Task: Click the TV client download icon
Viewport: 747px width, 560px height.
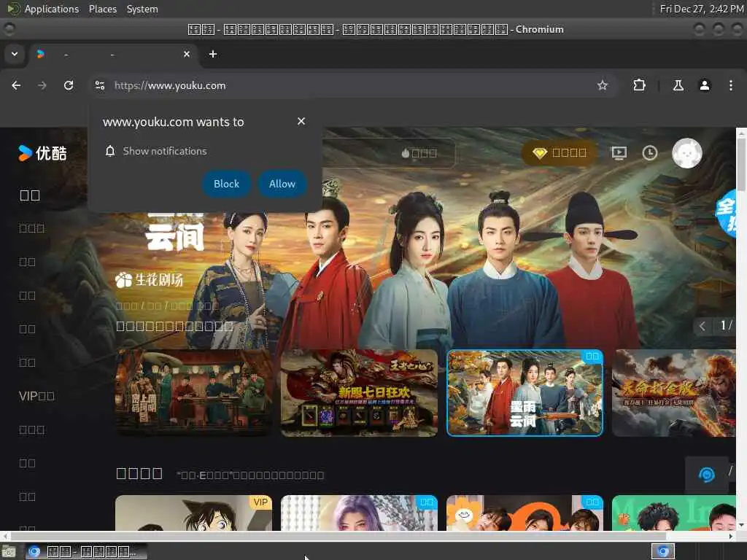Action: coord(619,153)
